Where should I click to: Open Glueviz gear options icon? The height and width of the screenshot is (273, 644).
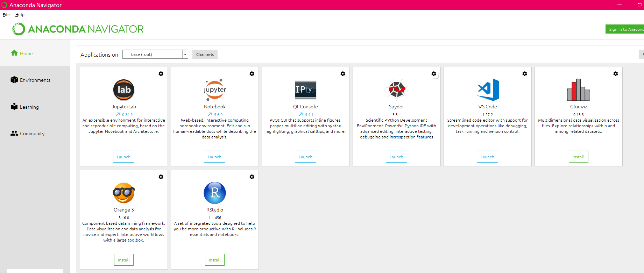point(616,74)
